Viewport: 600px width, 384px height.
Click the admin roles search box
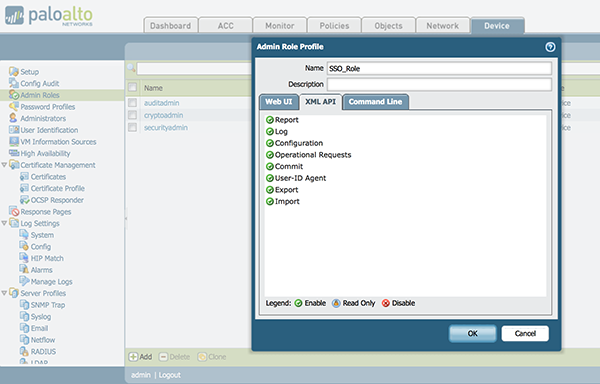coord(194,68)
